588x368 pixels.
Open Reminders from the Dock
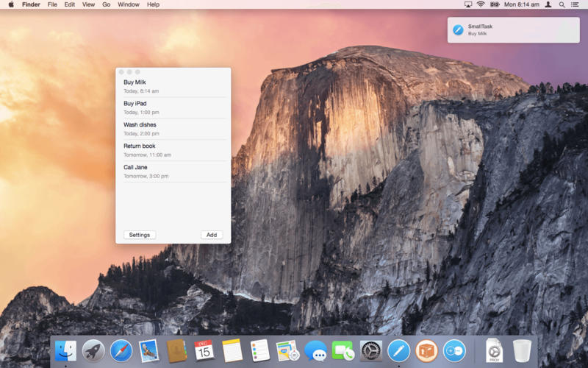(259, 350)
